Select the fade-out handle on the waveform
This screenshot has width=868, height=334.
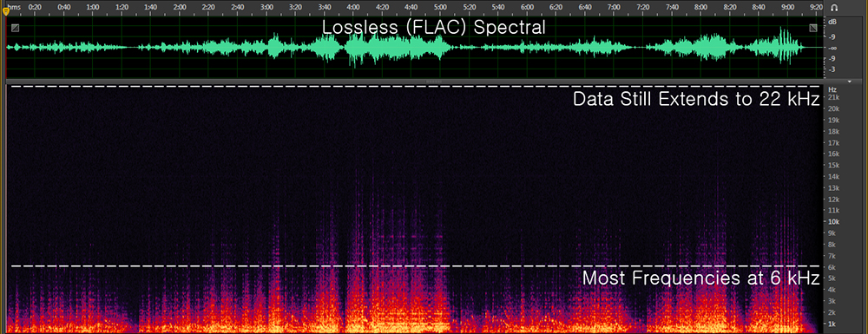pyautogui.click(x=812, y=28)
